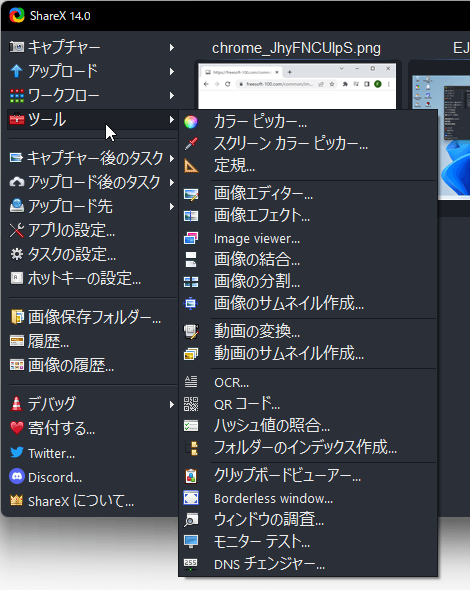Click the Twitter bird icon
470x590 pixels.
[x=17, y=452]
